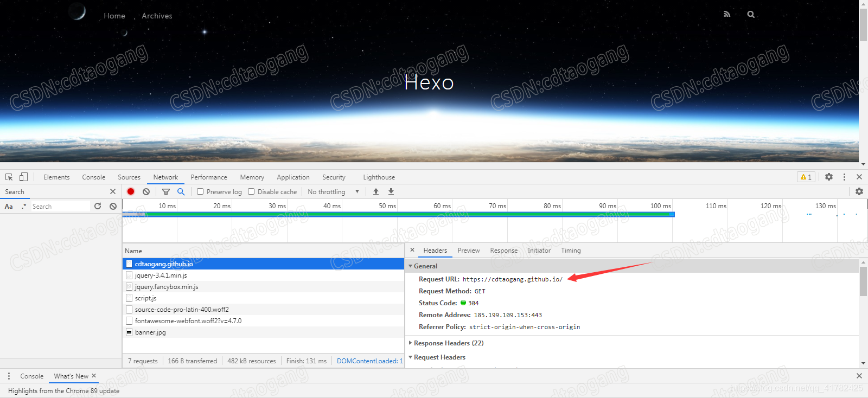
Task: Toggle regular expression search option
Action: pos(24,206)
